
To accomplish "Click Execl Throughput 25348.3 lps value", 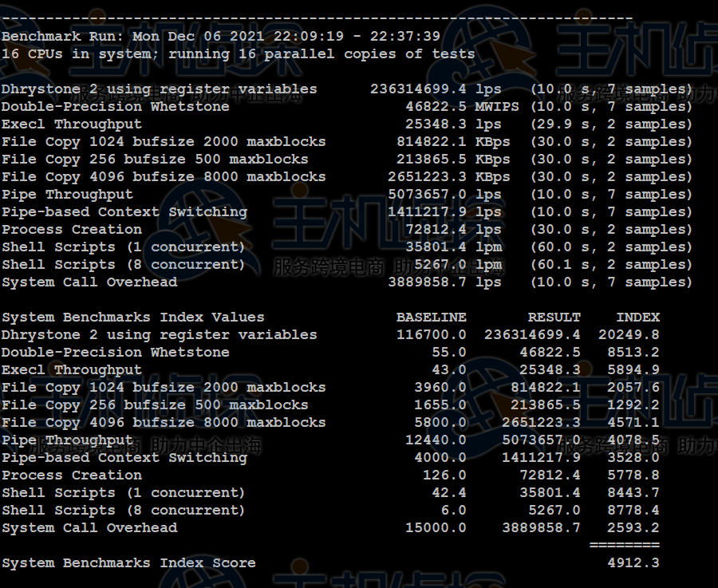I will point(453,124).
